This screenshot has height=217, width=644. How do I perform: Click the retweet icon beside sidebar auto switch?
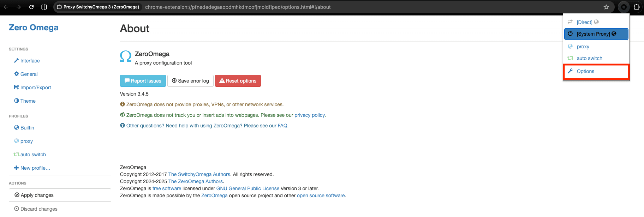tap(16, 155)
